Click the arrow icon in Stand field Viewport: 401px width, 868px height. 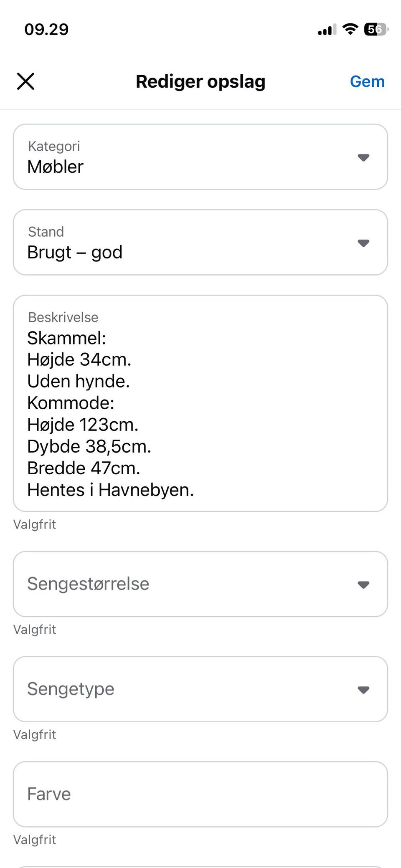[x=363, y=243]
